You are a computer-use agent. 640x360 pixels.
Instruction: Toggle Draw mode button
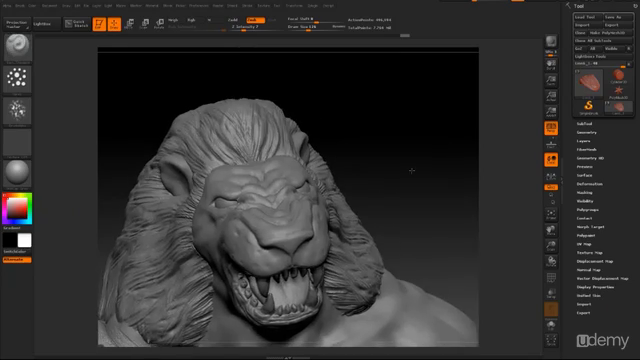pyautogui.click(x=114, y=24)
